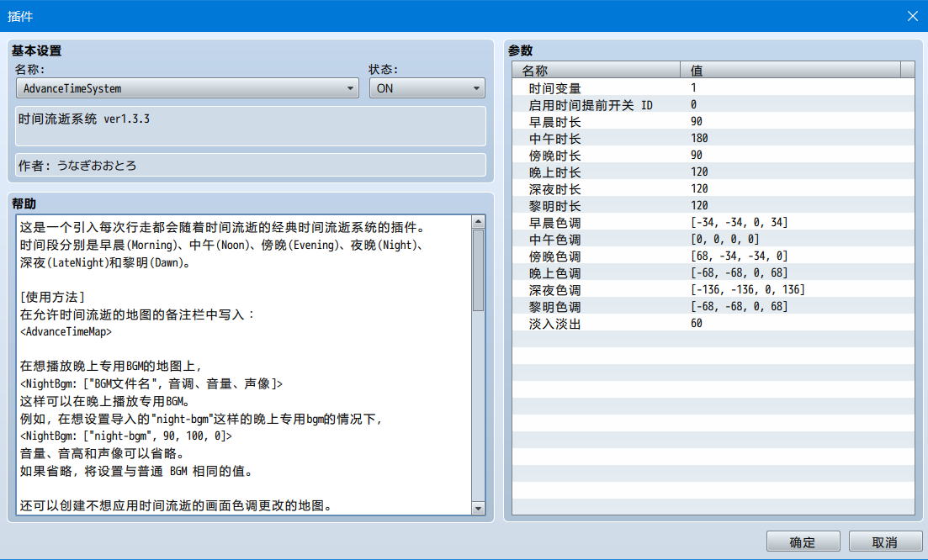
Task: Click the help scrollbar up arrow
Action: tap(478, 222)
